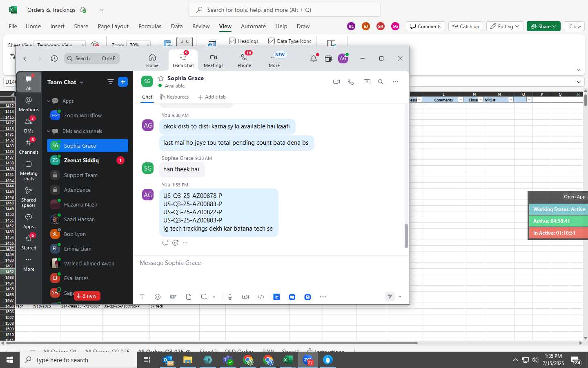This screenshot has height=368, width=588.
Task: Filter the Team Chat list
Action: tap(110, 82)
